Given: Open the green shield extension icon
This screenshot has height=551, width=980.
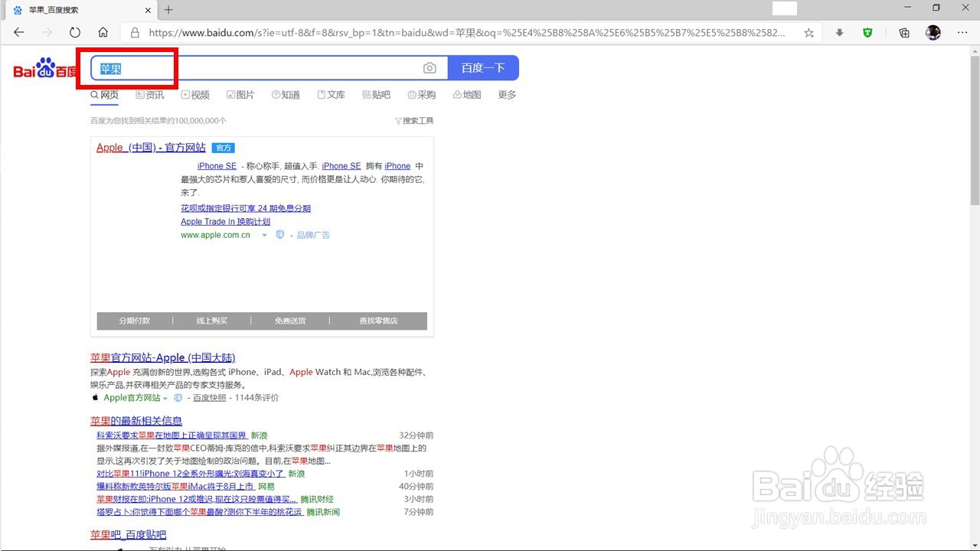Looking at the screenshot, I should tap(867, 33).
